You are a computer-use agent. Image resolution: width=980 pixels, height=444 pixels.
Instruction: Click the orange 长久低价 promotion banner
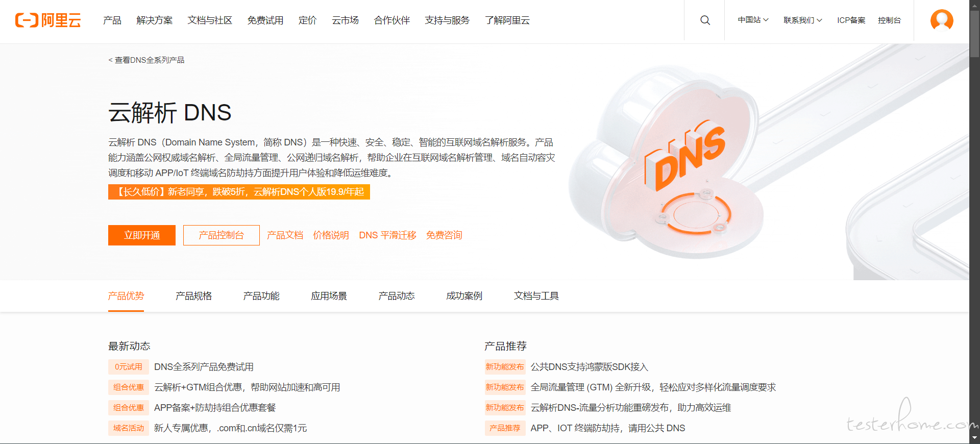click(x=239, y=192)
